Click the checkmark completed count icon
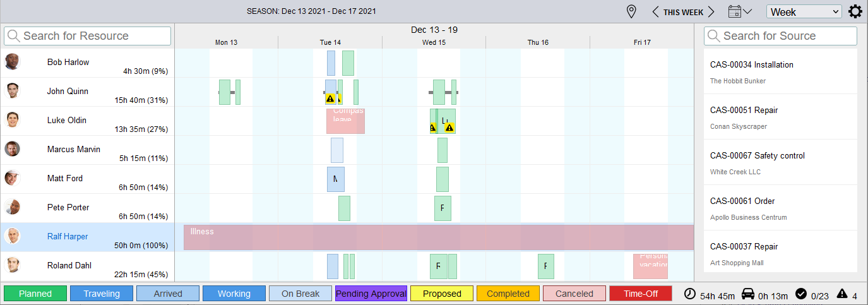868x305 pixels. (801, 294)
